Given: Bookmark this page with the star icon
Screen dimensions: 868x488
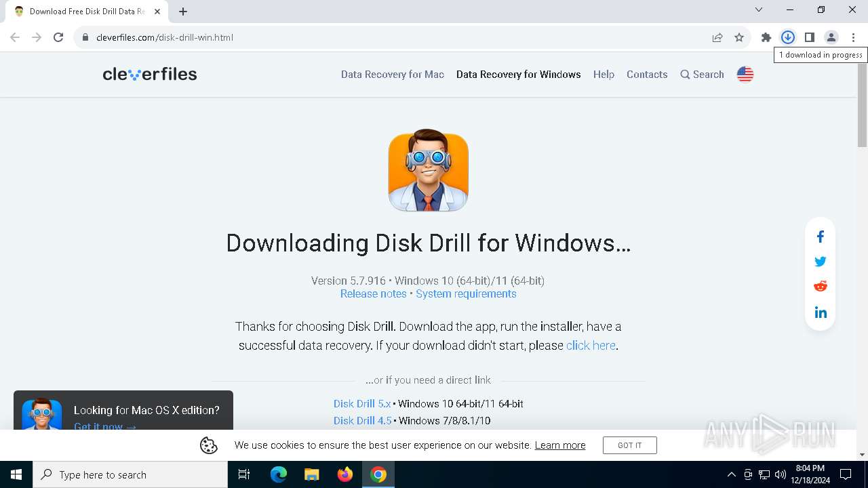Looking at the screenshot, I should (x=739, y=37).
